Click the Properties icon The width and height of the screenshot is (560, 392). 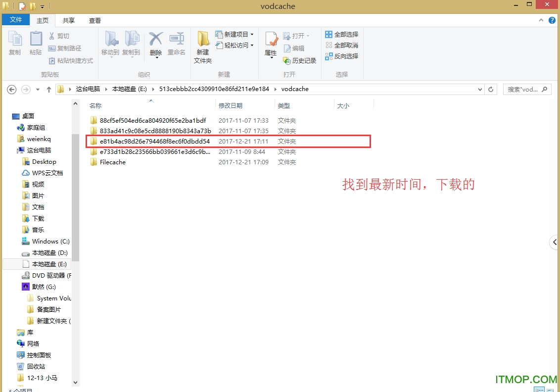(271, 45)
